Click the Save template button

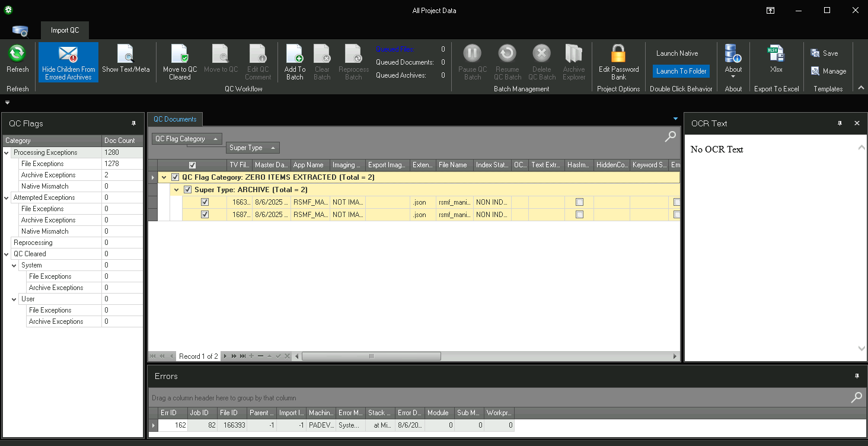824,53
